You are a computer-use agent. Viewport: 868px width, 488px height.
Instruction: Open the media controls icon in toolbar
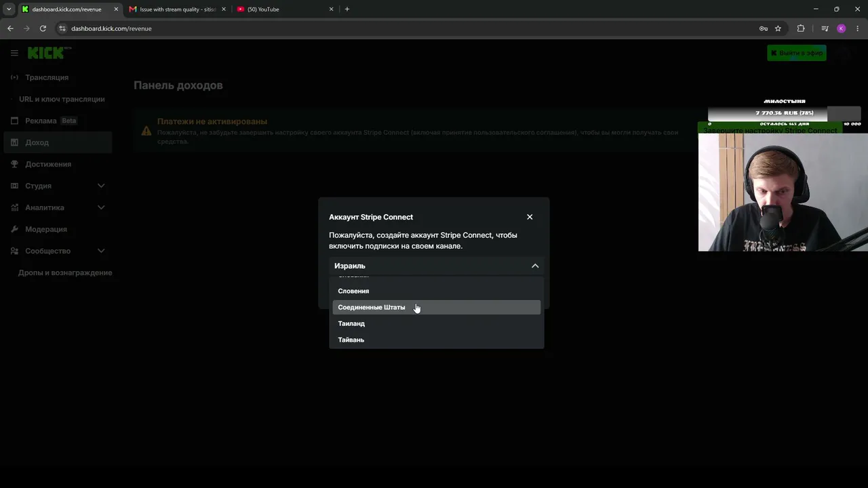[x=825, y=28]
